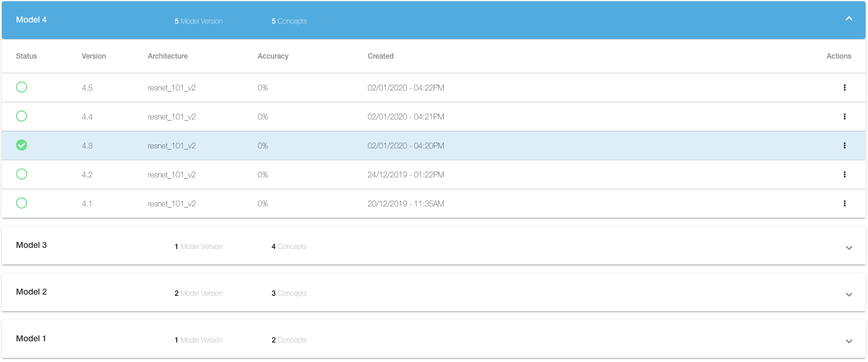Click the checked status of version 4.3

(x=21, y=146)
